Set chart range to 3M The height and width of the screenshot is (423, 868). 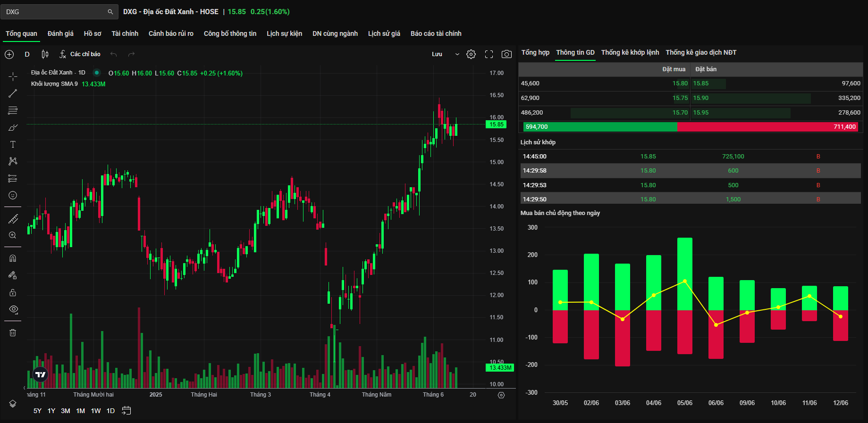tap(66, 411)
